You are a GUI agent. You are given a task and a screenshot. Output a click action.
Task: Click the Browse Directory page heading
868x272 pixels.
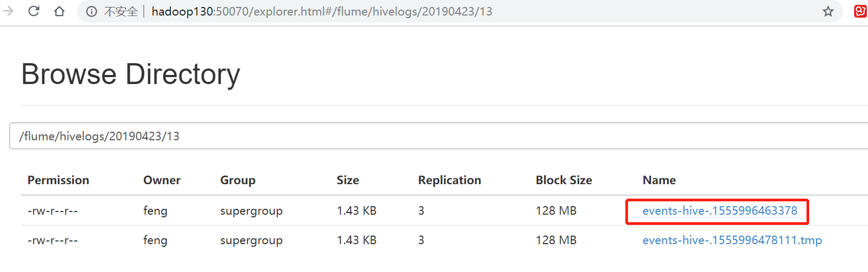tap(131, 74)
